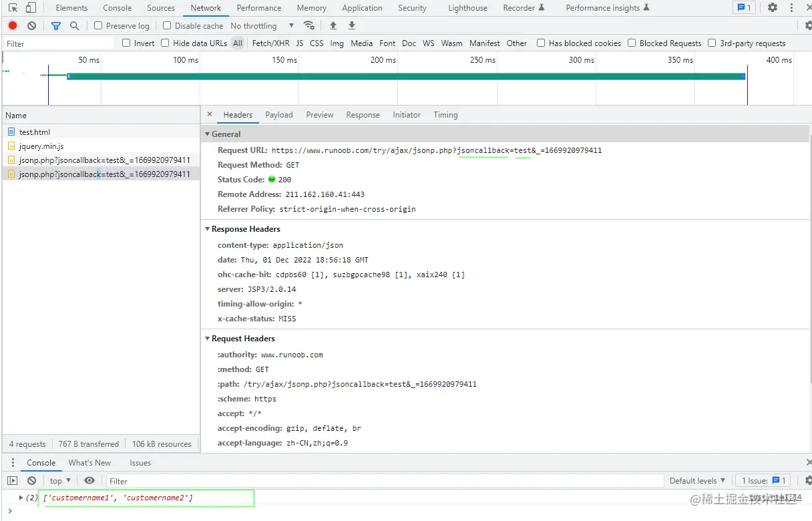812x521 pixels.
Task: Open console settings gear icon
Action: click(808, 480)
